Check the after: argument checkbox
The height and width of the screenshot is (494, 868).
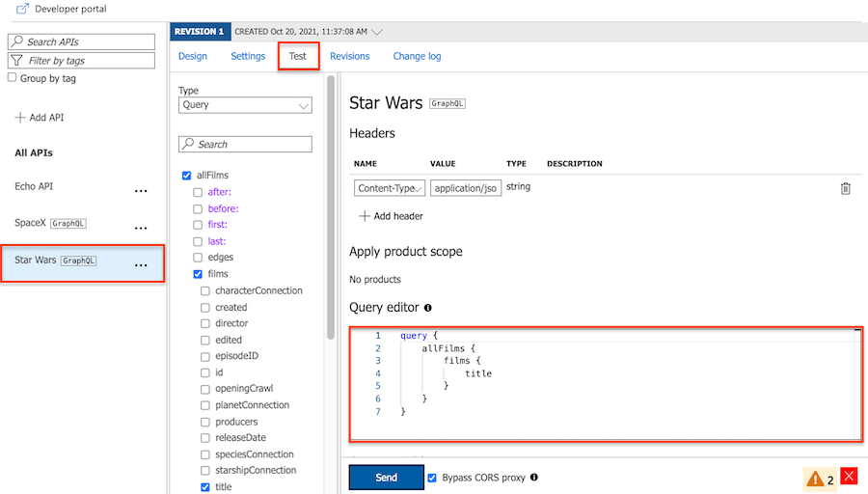(x=198, y=192)
